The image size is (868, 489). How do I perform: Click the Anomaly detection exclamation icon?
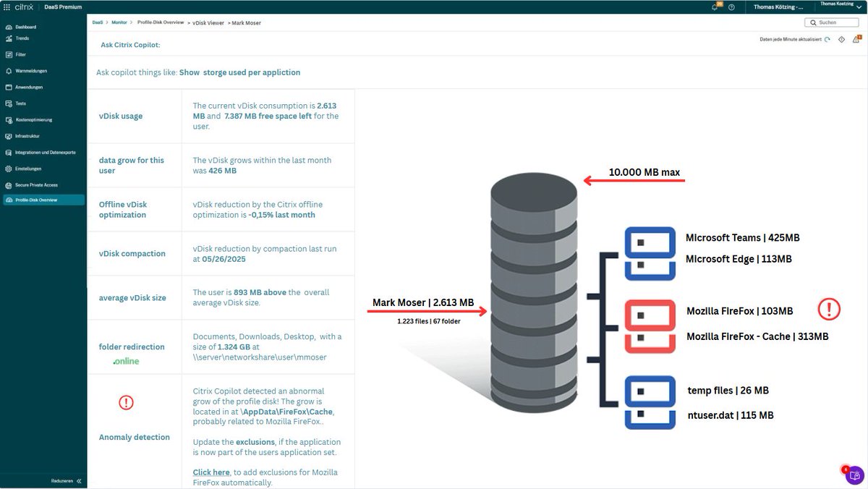126,402
